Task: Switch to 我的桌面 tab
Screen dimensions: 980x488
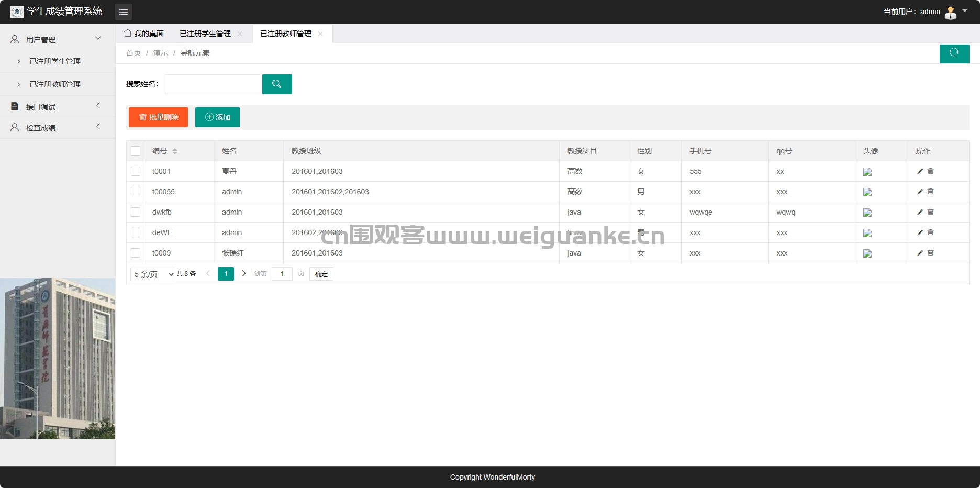Action: (144, 34)
